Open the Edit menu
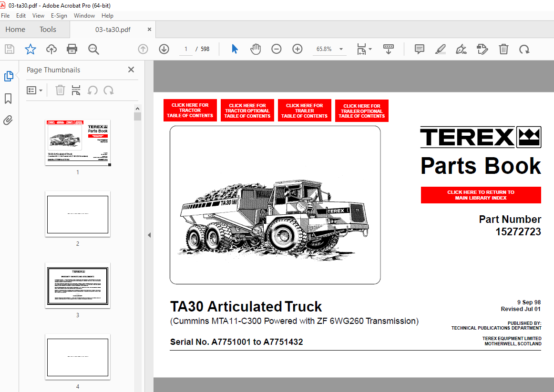 [x=21, y=16]
